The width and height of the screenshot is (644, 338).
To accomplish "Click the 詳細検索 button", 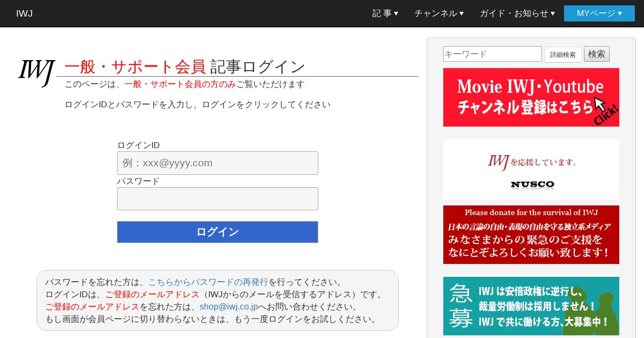I will [563, 55].
